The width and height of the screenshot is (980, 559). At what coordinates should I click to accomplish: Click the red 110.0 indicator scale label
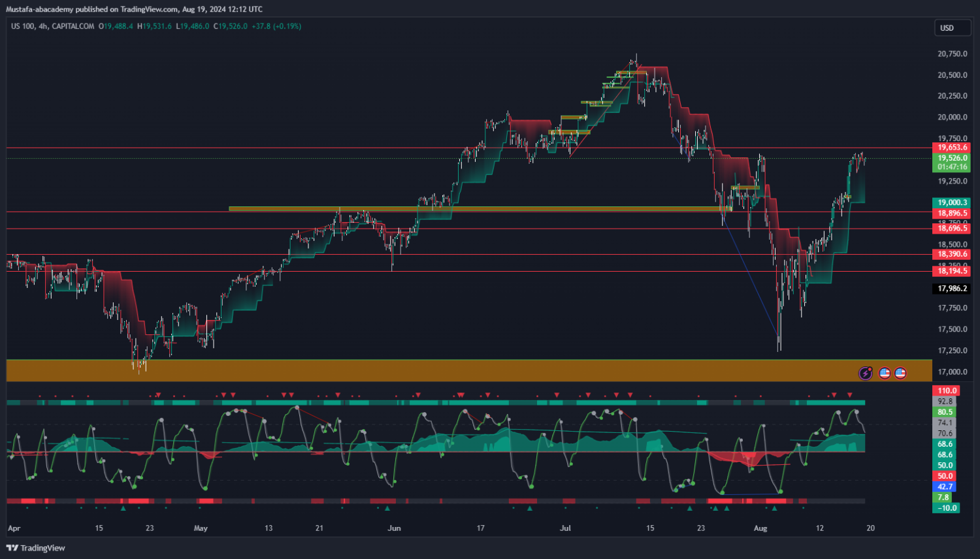tap(946, 391)
